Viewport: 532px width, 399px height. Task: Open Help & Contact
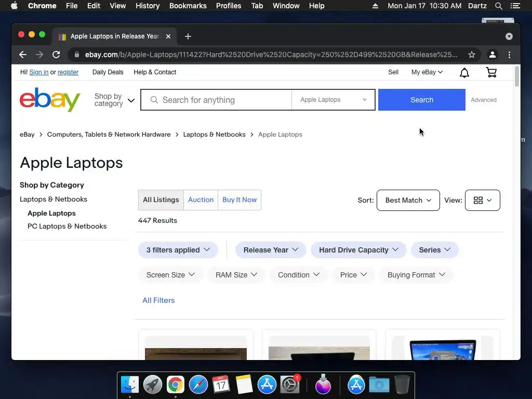(155, 72)
